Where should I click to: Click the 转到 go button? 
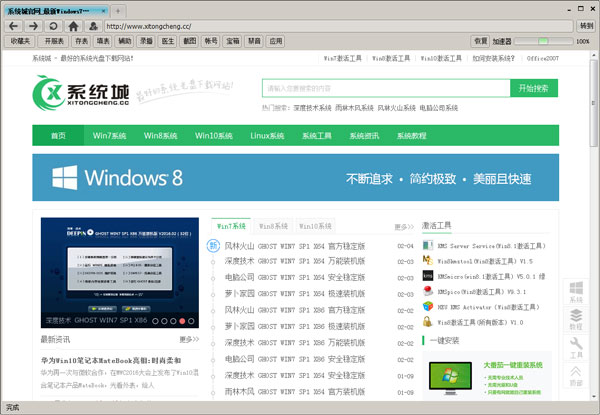pyautogui.click(x=586, y=26)
